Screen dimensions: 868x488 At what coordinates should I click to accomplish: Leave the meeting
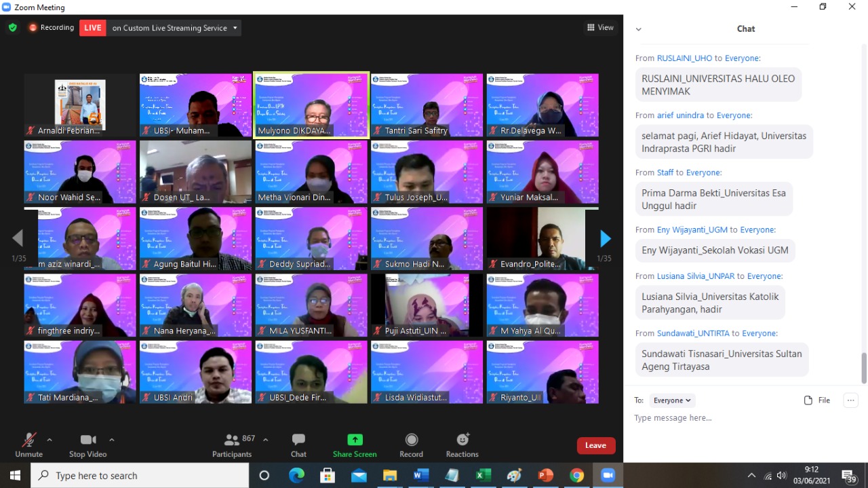pos(596,445)
